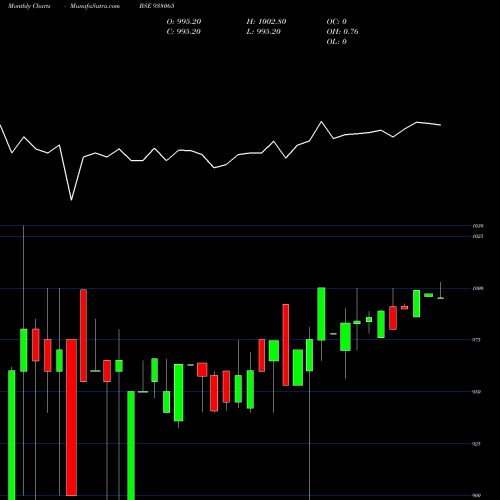
Task: Click the open value "O: 995.20"
Action: (184, 22)
